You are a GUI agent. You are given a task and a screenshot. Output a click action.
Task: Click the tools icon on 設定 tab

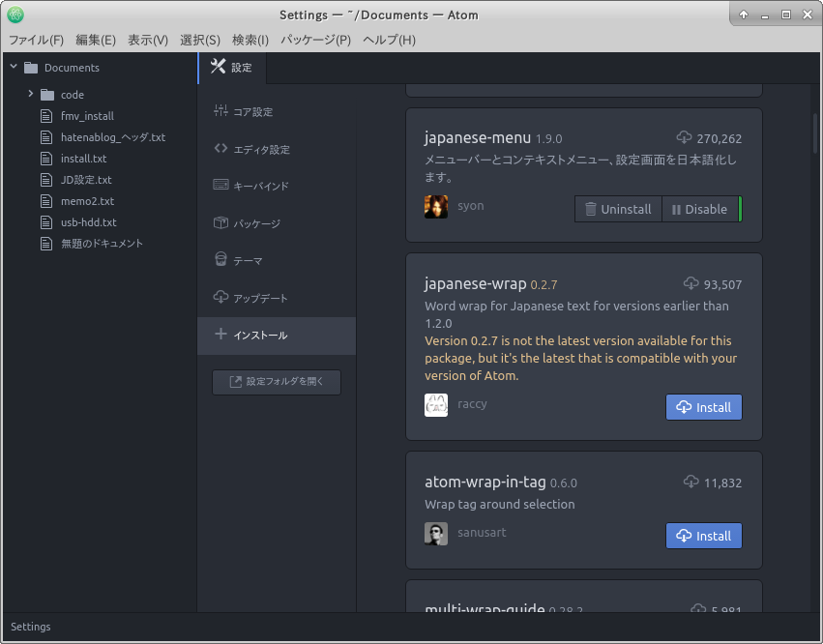(218, 66)
